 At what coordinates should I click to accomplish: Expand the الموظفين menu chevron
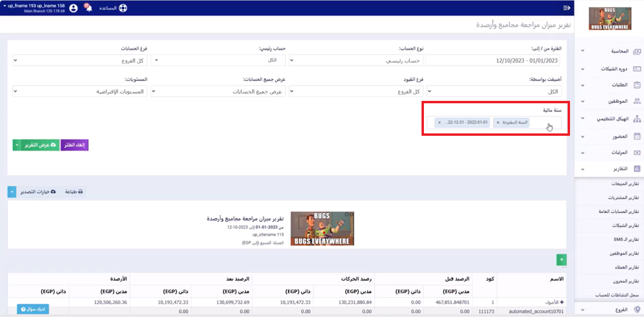pyautogui.click(x=582, y=101)
